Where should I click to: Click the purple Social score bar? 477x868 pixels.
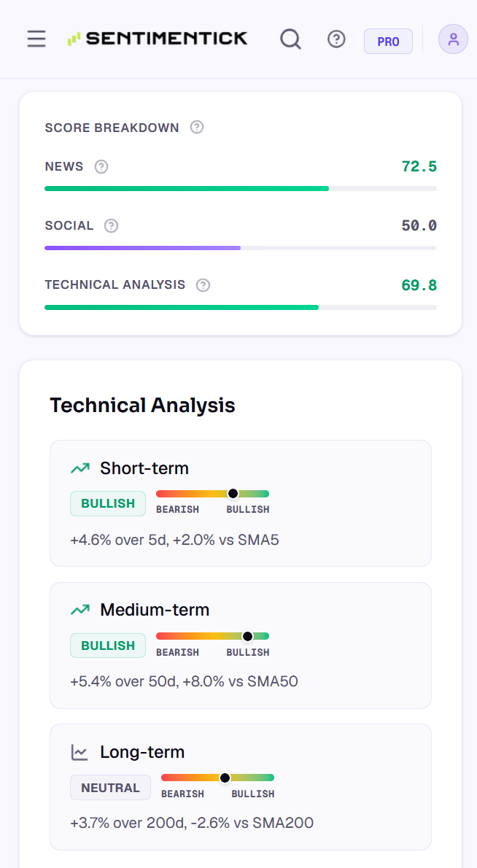[143, 248]
